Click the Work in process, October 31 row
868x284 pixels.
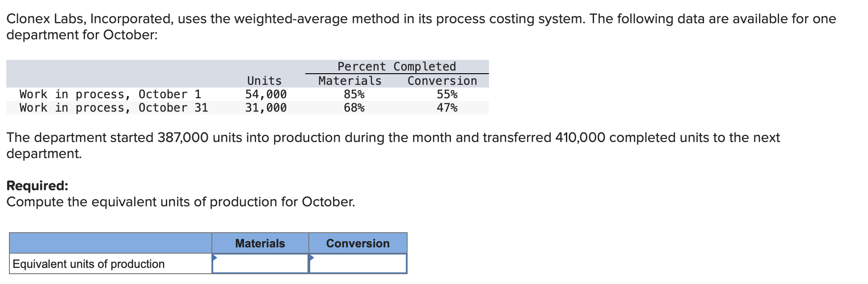point(114,108)
